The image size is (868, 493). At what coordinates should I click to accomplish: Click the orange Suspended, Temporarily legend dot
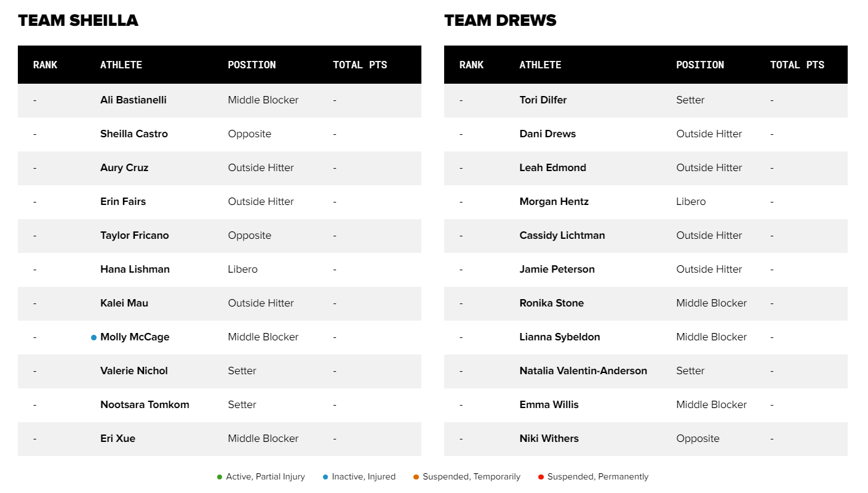point(416,477)
